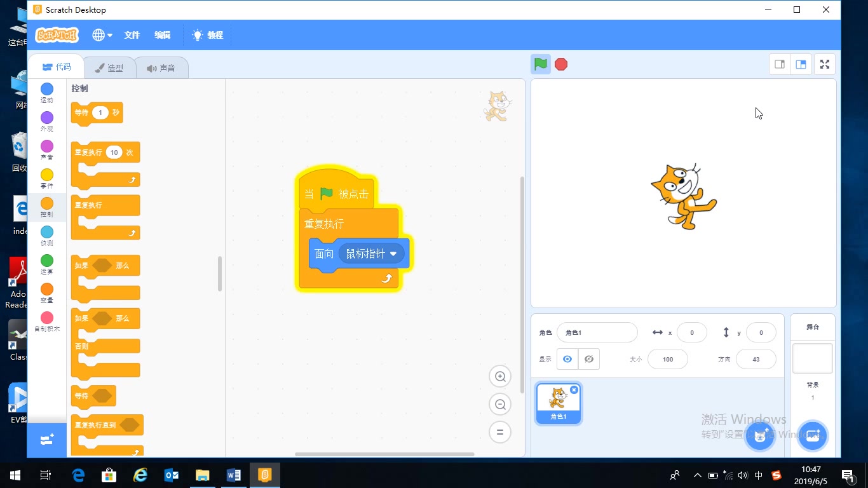Image resolution: width=868 pixels, height=488 pixels.
Task: Switch to the small stage layout view
Action: [779, 64]
